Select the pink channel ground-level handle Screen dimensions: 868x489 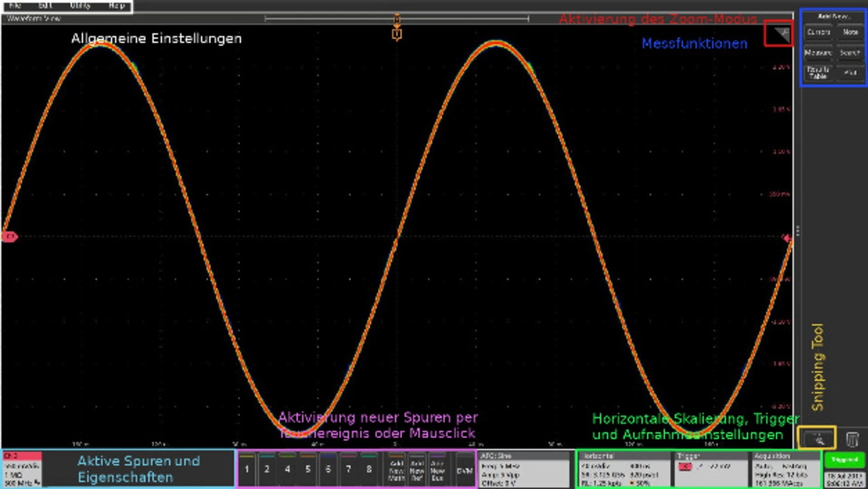click(x=9, y=237)
